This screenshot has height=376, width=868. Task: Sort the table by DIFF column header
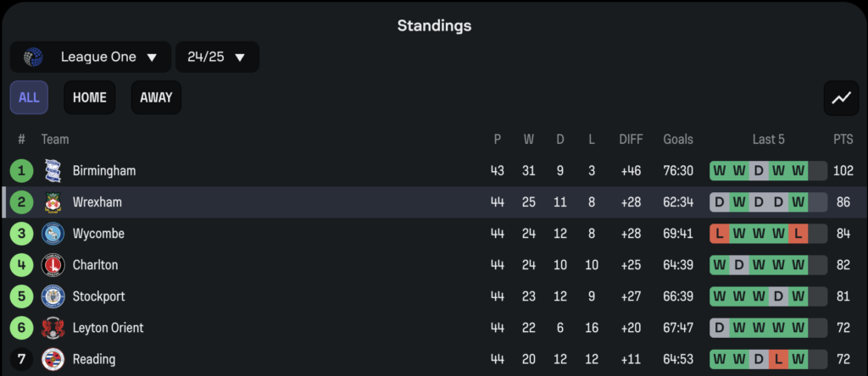pos(631,140)
